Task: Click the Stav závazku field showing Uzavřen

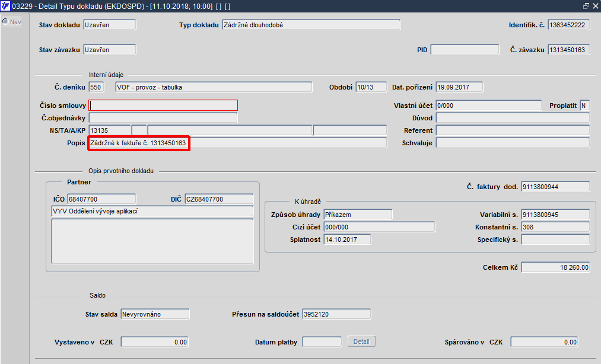Action: (110, 50)
